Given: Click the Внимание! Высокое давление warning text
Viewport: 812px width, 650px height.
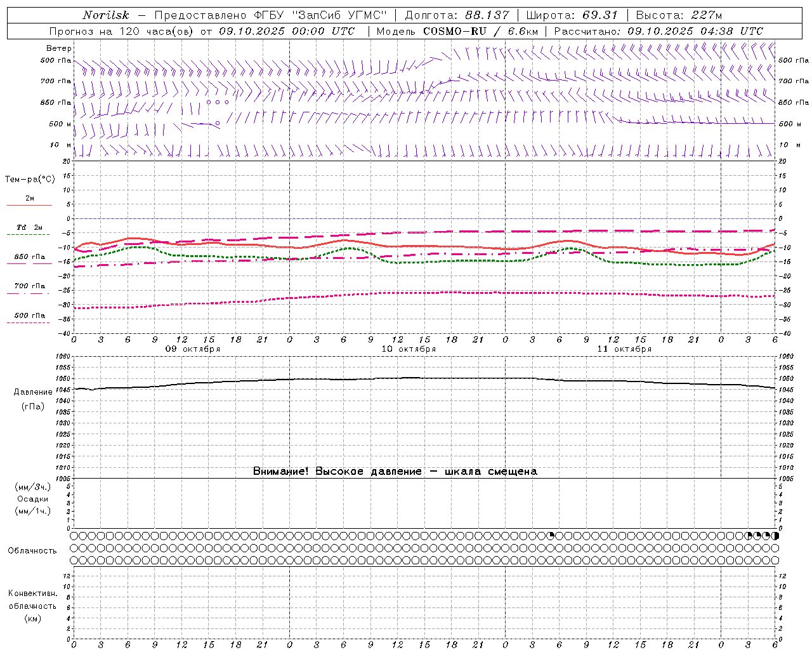Looking at the screenshot, I should [x=395, y=472].
